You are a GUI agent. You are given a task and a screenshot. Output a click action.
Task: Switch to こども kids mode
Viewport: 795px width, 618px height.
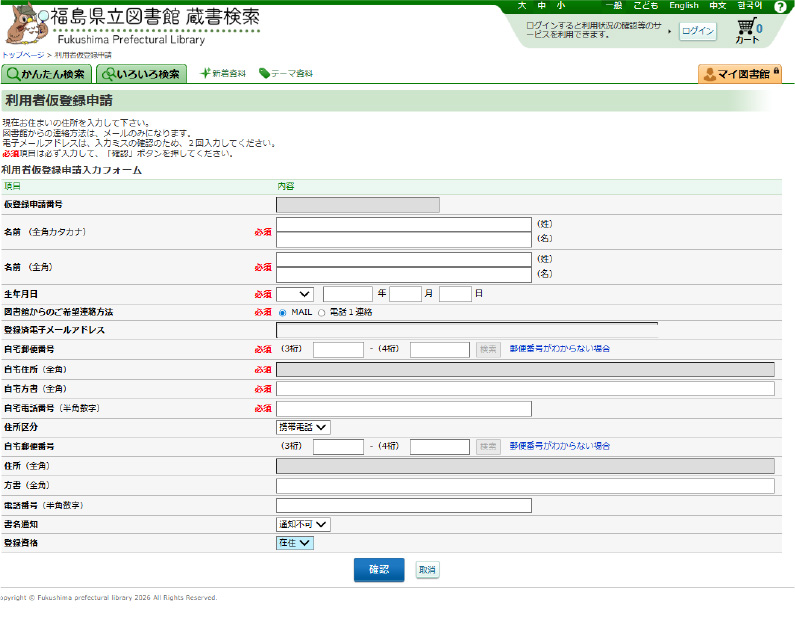(x=646, y=6)
